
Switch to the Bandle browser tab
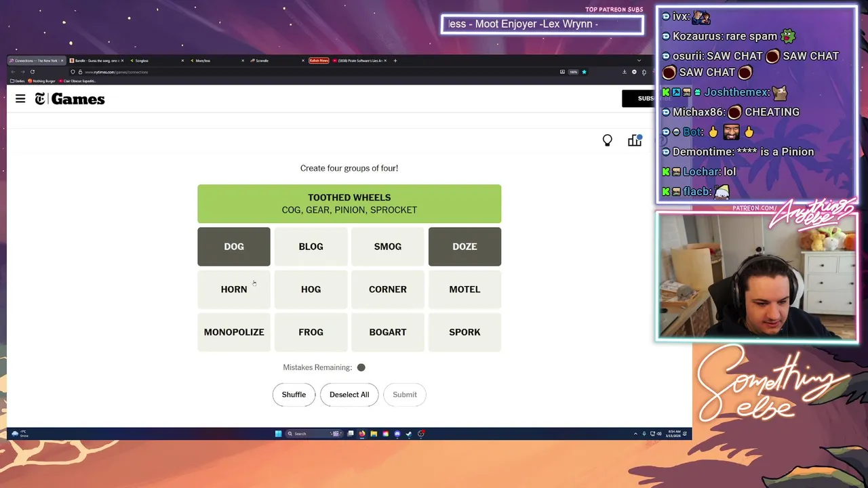(95, 60)
